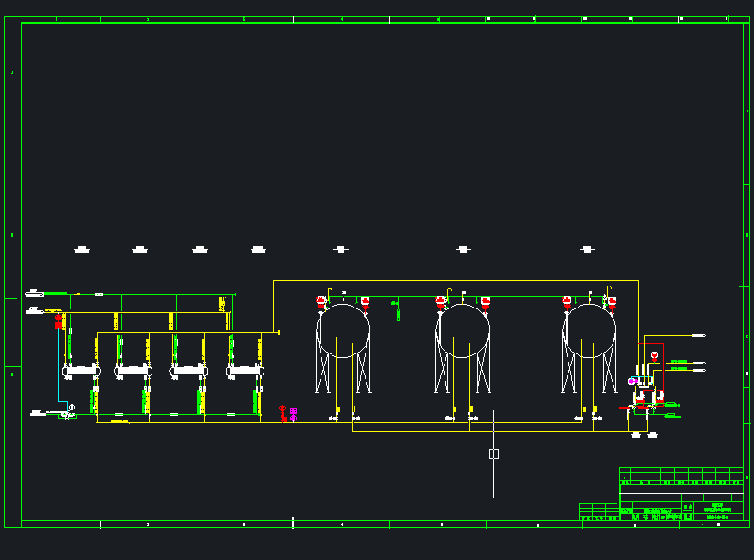
Task: Select the long yellow header pipe above the spheres
Action: coord(456,281)
